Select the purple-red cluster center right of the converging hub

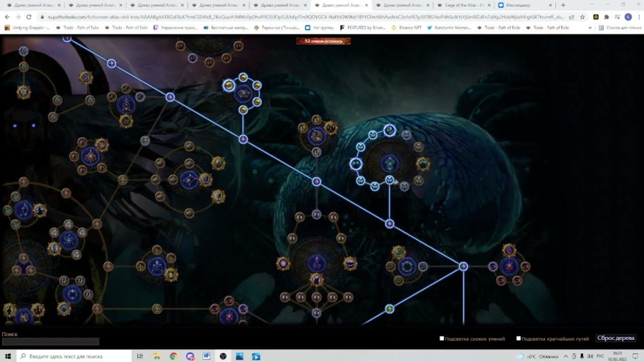tap(509, 266)
